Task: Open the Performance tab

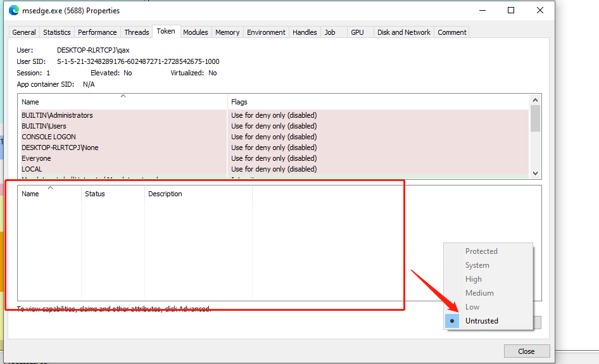Action: tap(97, 32)
